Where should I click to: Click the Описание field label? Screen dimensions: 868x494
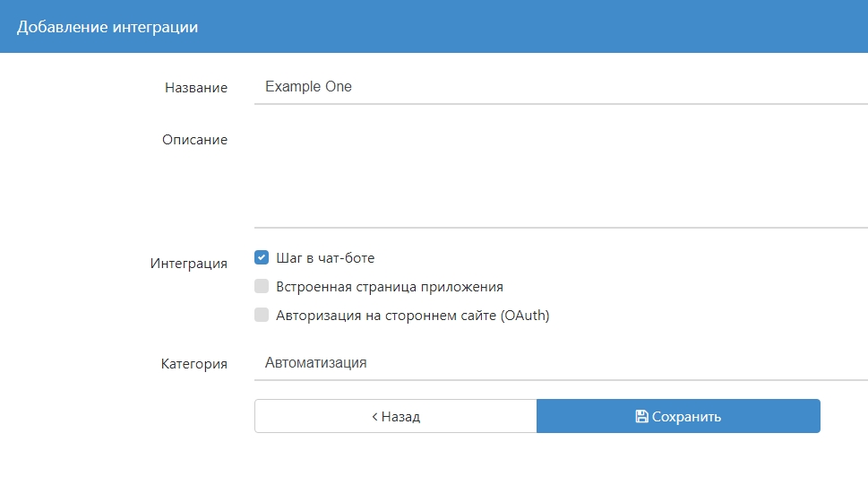(194, 140)
